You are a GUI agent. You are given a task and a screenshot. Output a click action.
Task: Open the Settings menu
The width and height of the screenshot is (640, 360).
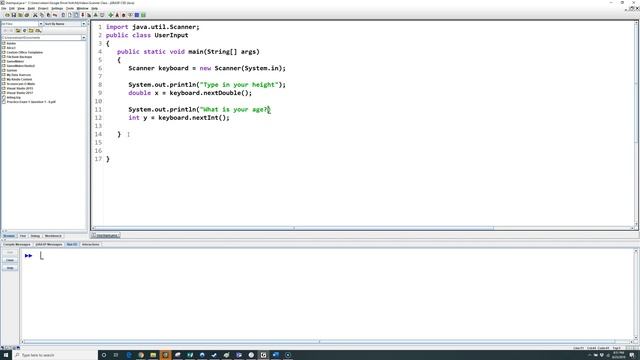coord(57,8)
